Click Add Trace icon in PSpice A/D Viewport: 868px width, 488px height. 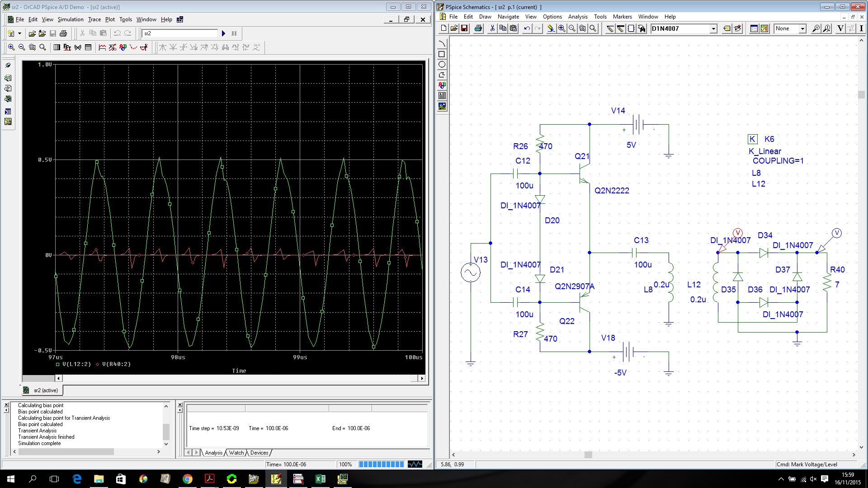click(x=102, y=47)
